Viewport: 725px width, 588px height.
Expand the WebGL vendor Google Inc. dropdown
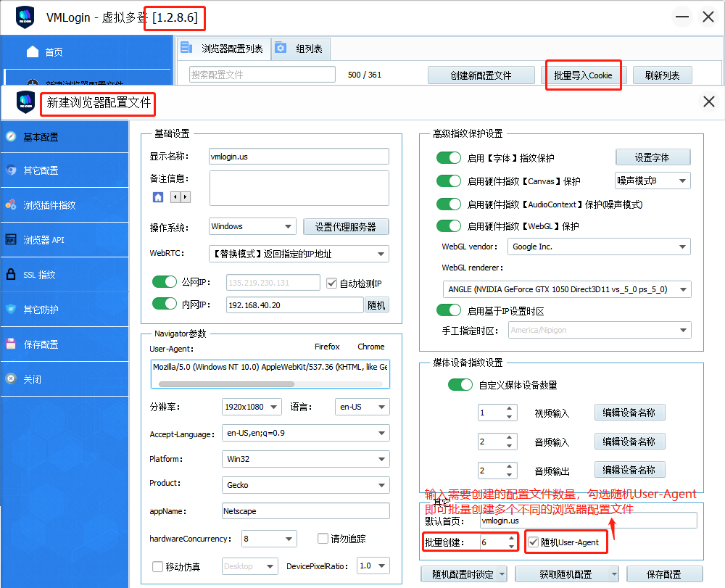599,247
